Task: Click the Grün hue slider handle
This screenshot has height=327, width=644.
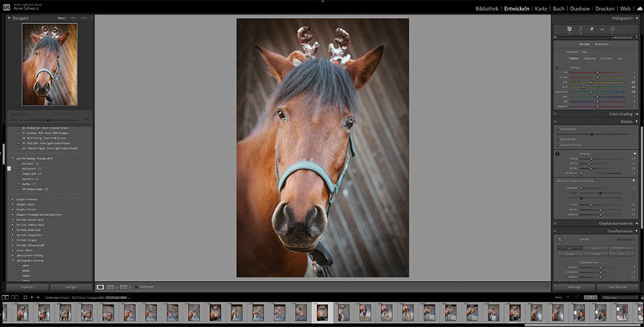Action: [x=583, y=87]
